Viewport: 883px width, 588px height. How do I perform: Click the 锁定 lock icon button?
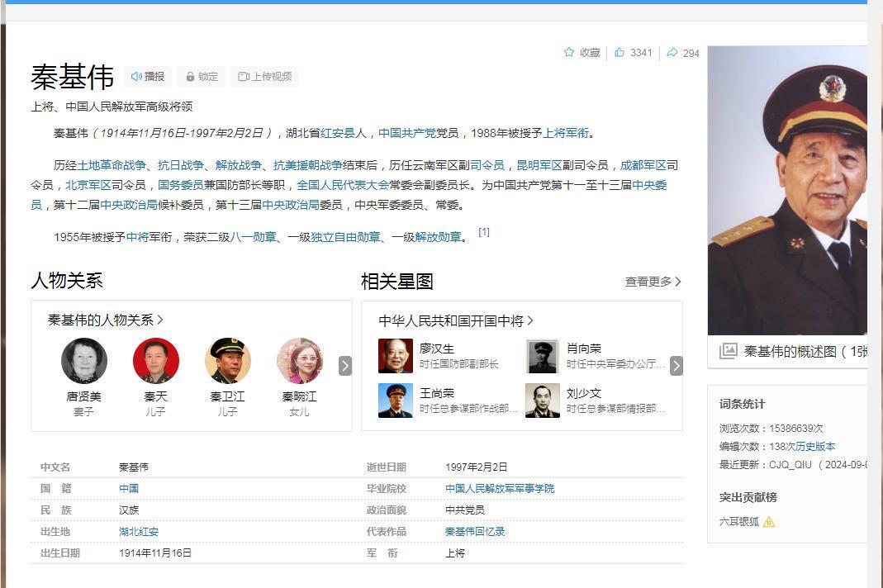202,77
